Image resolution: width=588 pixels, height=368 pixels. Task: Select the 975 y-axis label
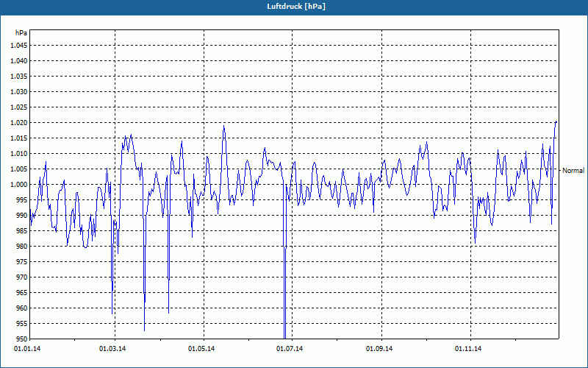(x=22, y=262)
